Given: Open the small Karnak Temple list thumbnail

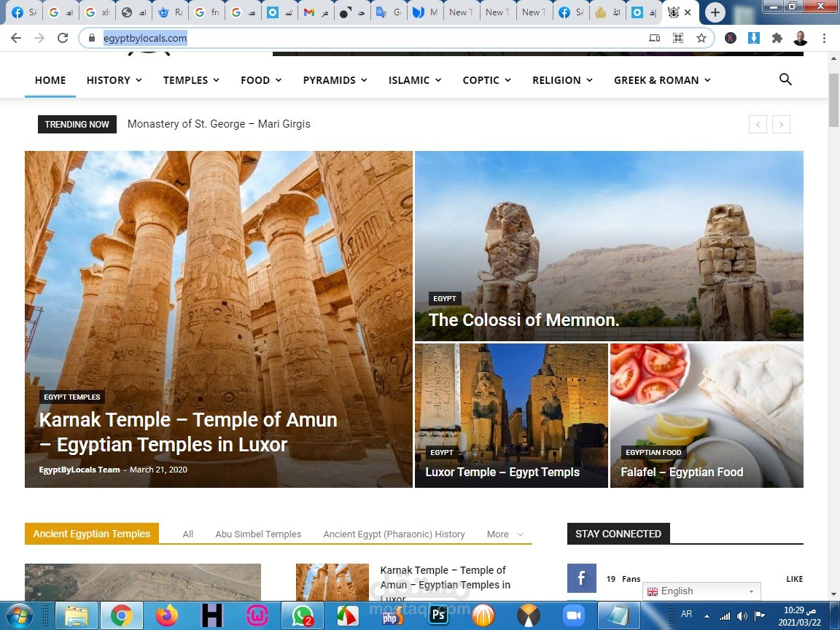Looking at the screenshot, I should tap(332, 583).
